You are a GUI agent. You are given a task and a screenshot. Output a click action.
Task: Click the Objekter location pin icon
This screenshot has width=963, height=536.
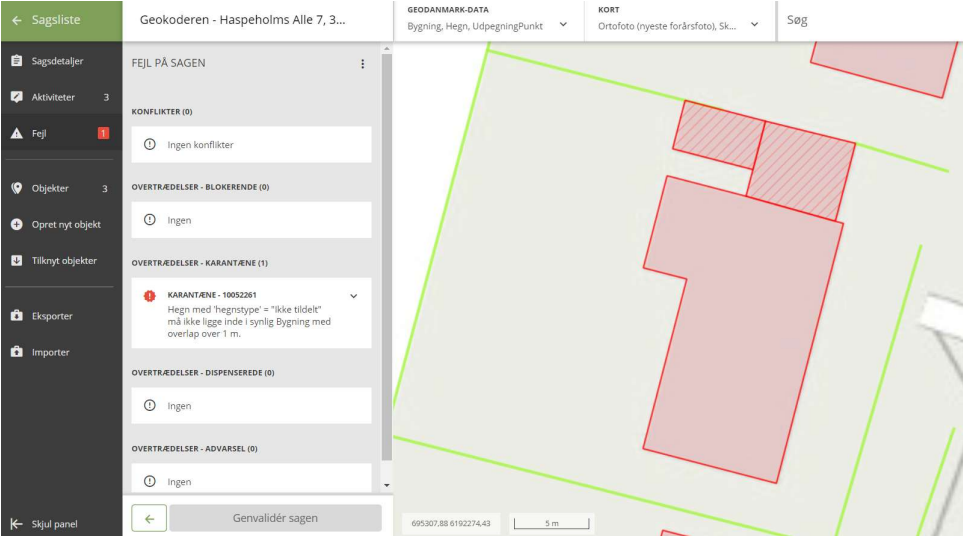coord(16,188)
